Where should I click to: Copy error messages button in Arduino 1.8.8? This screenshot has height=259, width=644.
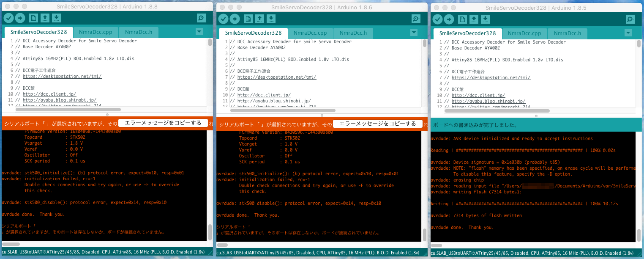click(x=163, y=123)
